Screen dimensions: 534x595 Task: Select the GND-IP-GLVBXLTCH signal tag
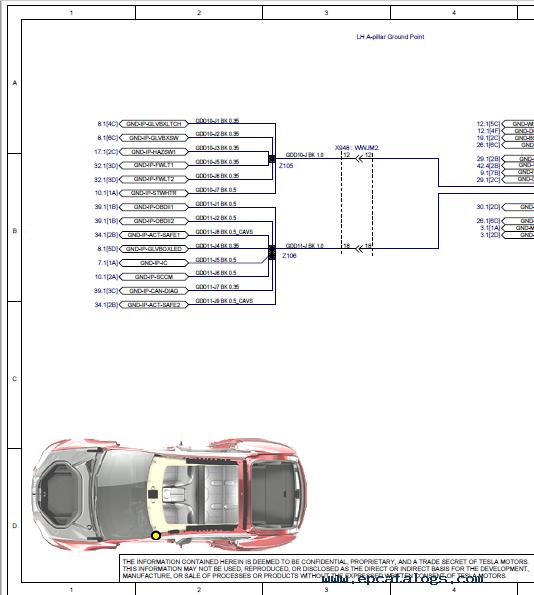tap(154, 124)
